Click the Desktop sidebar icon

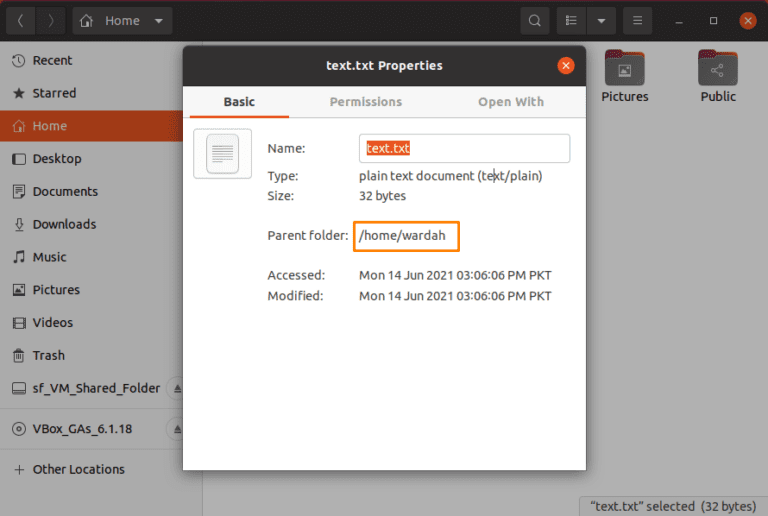click(x=19, y=159)
